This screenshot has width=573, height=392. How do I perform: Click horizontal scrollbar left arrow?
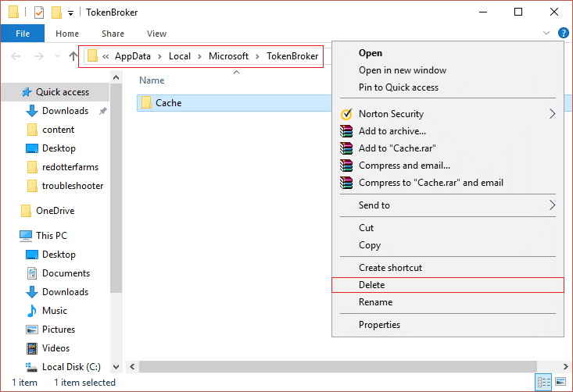[132, 366]
